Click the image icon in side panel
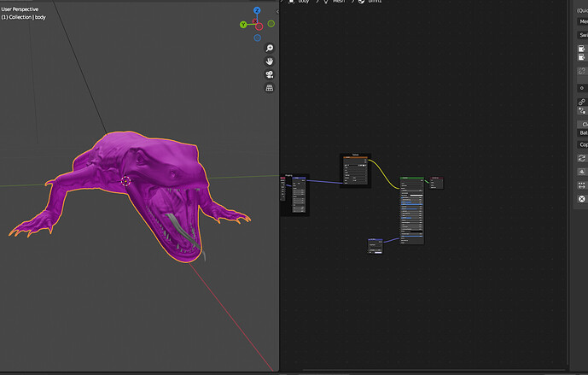 coord(582,172)
